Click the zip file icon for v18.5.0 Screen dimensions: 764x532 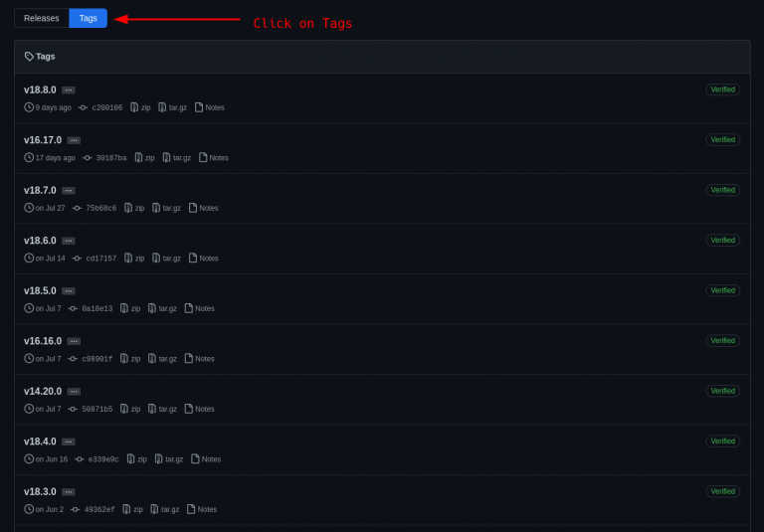[x=124, y=308]
